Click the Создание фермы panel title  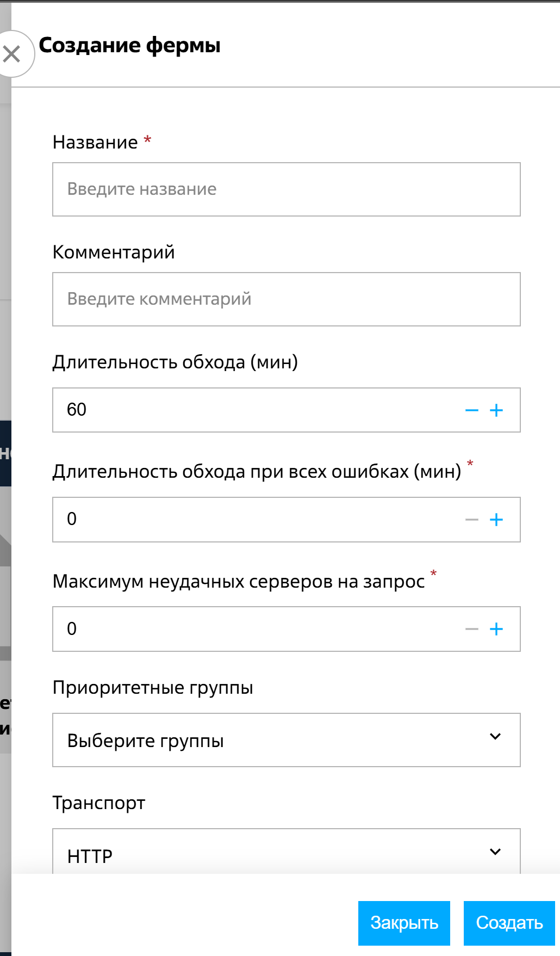point(129,45)
